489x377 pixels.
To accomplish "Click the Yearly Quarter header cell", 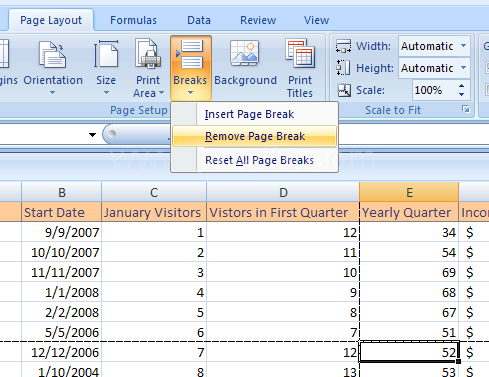I will pyautogui.click(x=409, y=212).
